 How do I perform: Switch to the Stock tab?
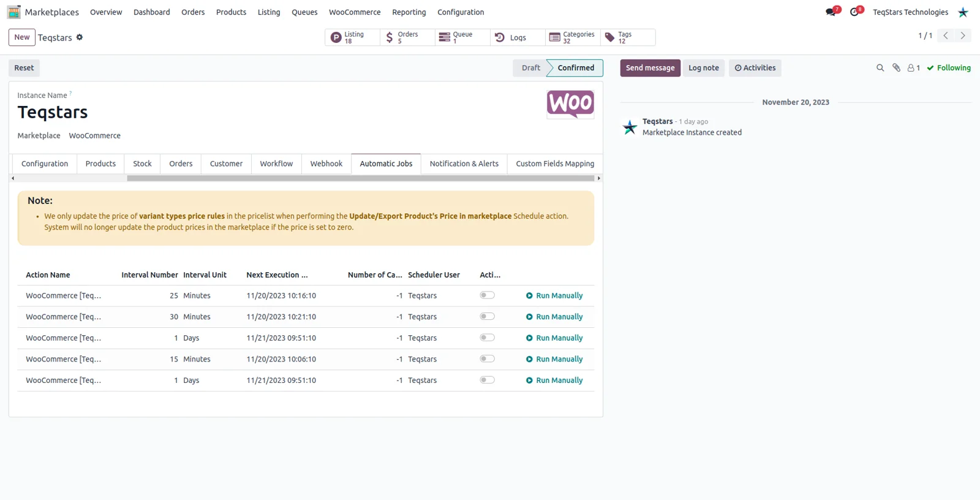point(142,164)
